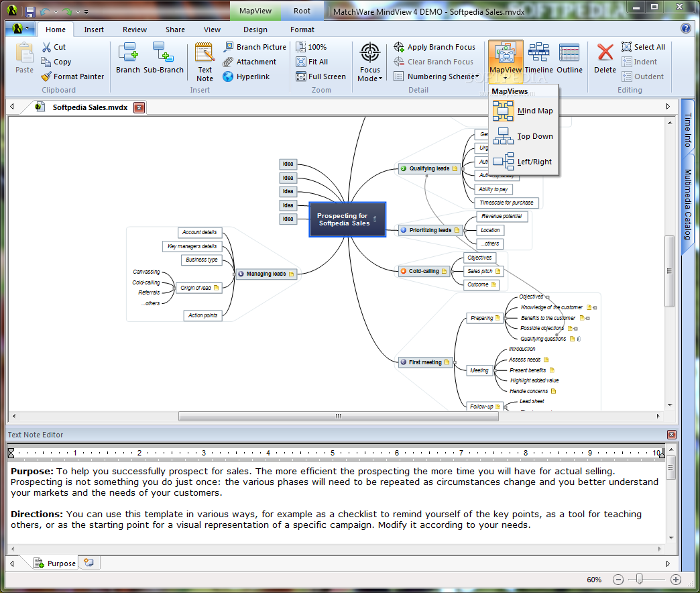This screenshot has height=593, width=700.
Task: Select the Qualifying leads branch
Action: pyautogui.click(x=429, y=168)
